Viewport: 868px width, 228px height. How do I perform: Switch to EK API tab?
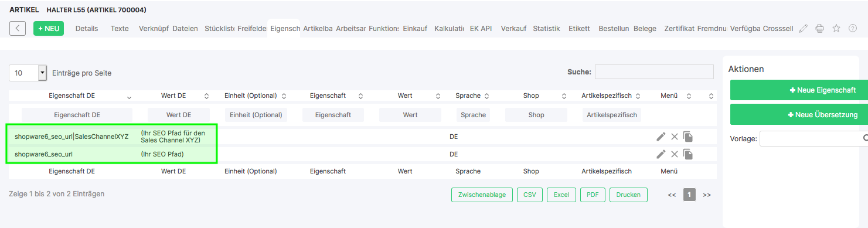pos(481,28)
